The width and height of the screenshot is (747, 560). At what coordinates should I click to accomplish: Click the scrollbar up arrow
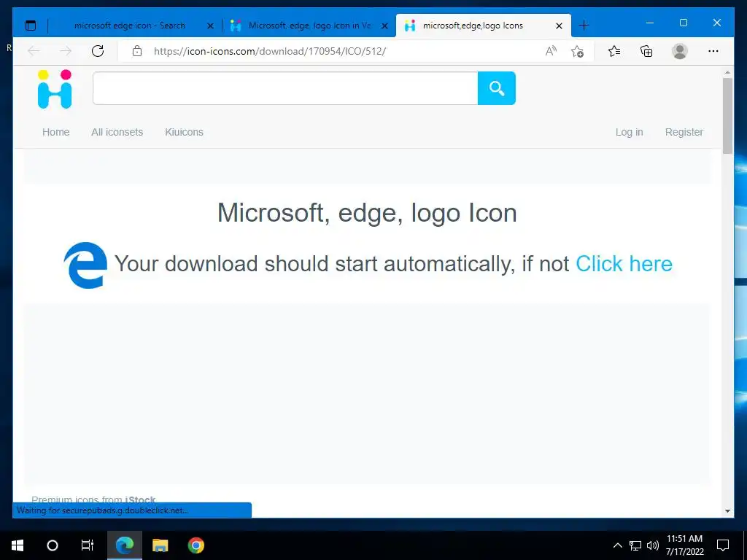[727, 72]
